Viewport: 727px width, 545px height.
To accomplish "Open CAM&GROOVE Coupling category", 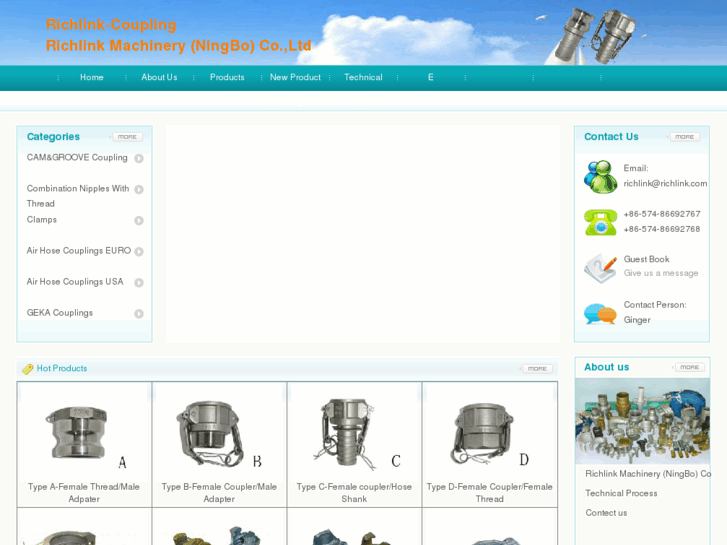I will (77, 158).
